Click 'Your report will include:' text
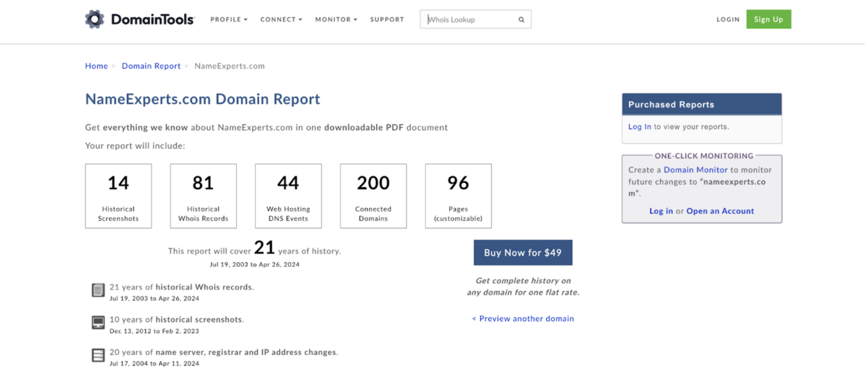 [135, 146]
